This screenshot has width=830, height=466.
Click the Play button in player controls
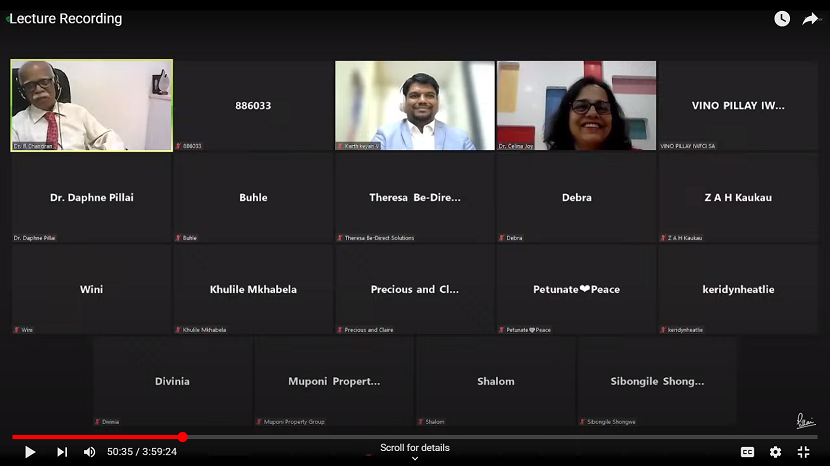click(30, 452)
